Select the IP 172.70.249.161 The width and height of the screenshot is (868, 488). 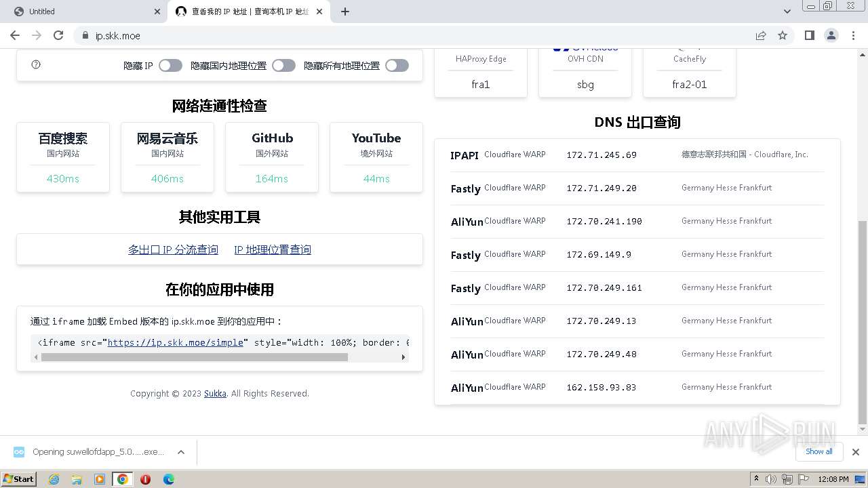(604, 288)
